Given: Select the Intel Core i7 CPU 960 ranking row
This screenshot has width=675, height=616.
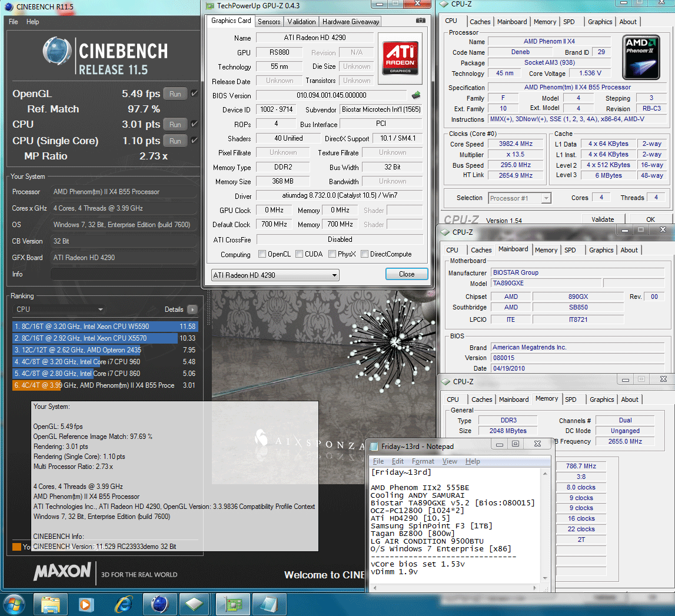Looking at the screenshot, I should click(x=105, y=362).
